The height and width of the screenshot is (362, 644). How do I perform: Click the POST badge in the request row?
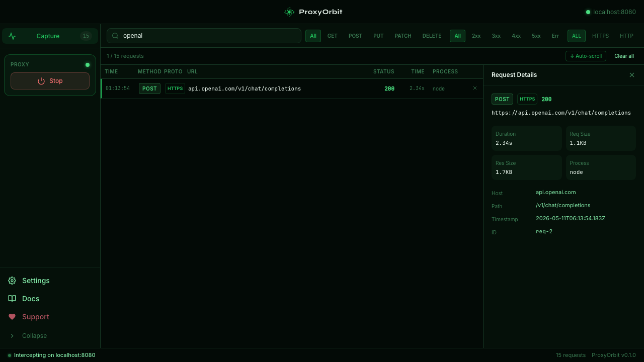click(149, 88)
